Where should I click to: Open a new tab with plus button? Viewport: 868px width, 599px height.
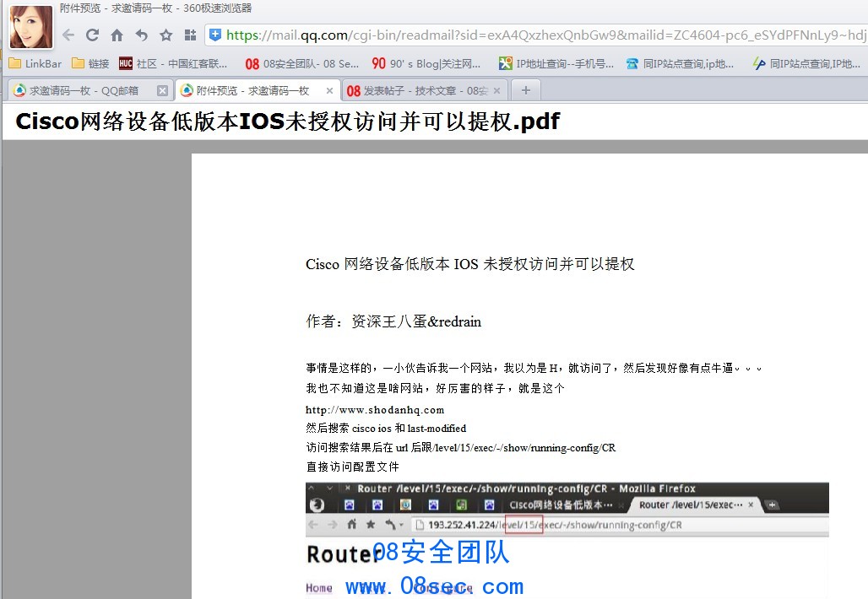[x=526, y=90]
